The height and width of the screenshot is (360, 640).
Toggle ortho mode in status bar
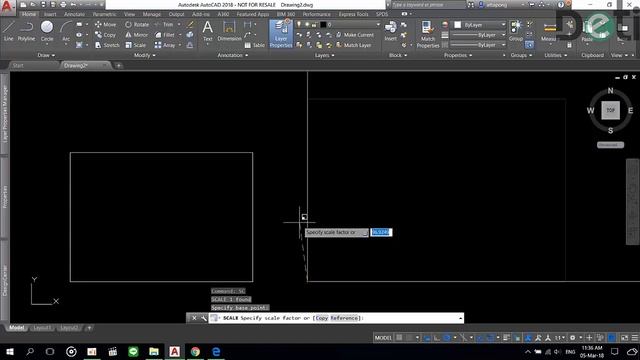coord(437,338)
